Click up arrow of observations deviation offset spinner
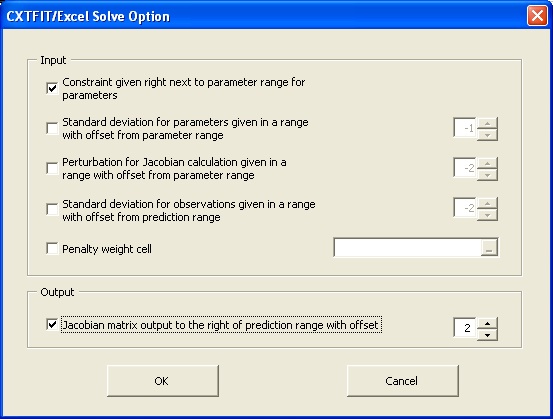Image resolution: width=553 pixels, height=419 pixels. point(487,204)
